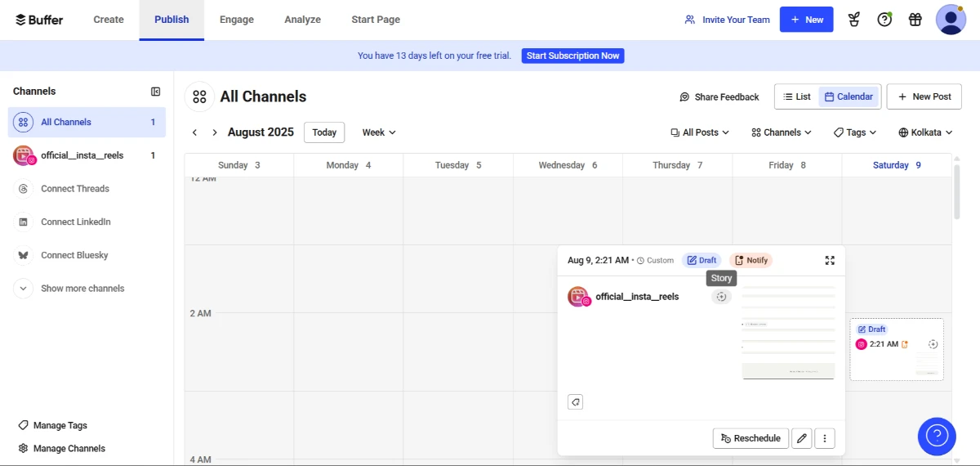This screenshot has width=980, height=466.
Task: Click the Buffer logo
Action: point(39,20)
